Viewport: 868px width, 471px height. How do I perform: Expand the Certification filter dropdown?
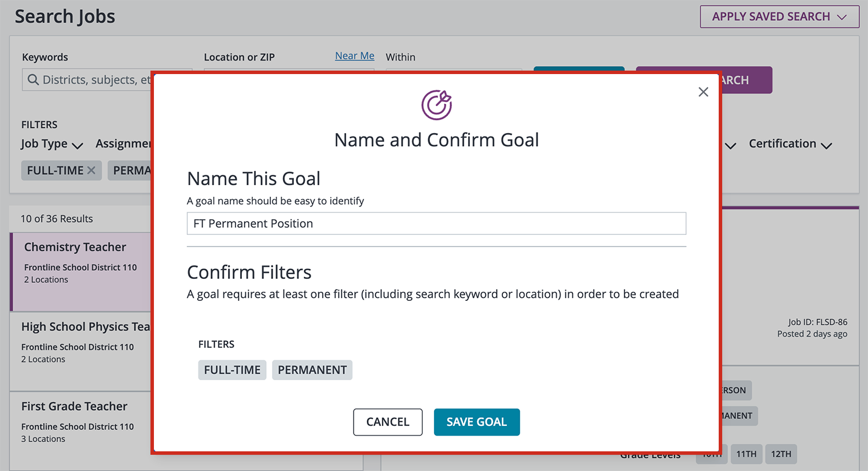[x=790, y=144]
